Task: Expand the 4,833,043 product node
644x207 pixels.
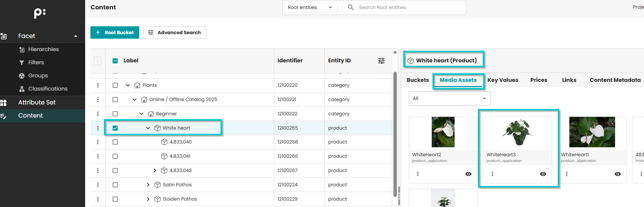Action: 155,171
